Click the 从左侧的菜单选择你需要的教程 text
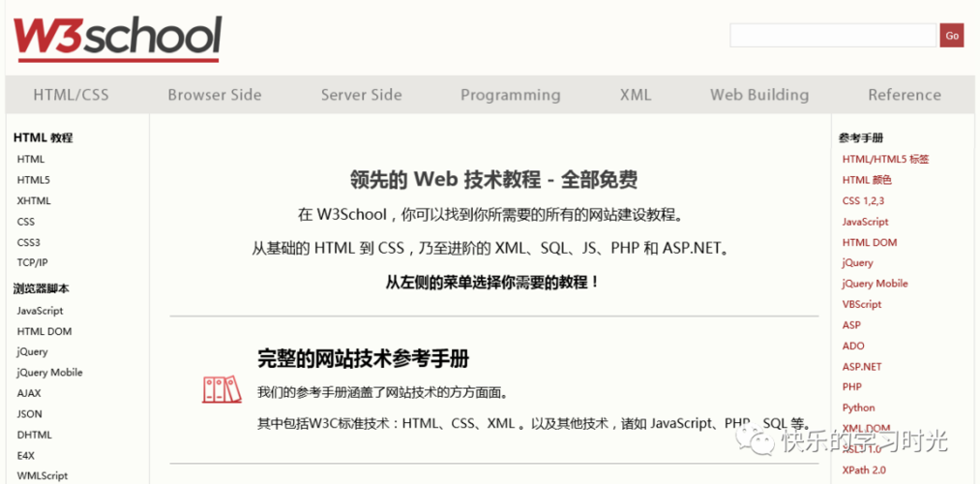 pos(492,282)
